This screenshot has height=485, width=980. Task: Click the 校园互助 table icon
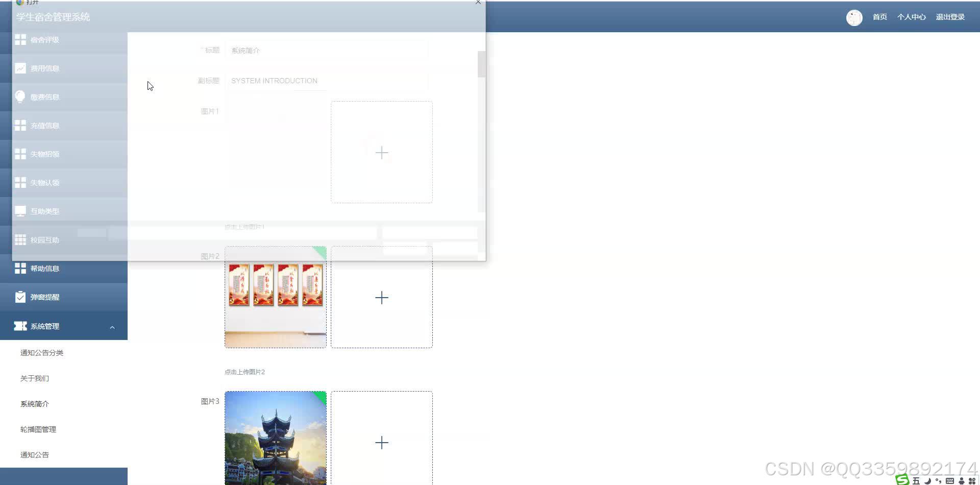[20, 240]
